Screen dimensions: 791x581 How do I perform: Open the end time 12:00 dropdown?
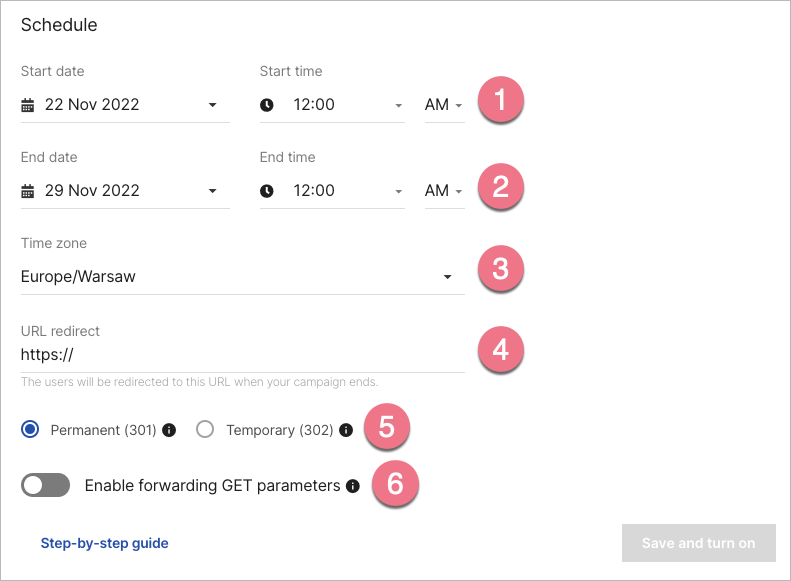(398, 191)
